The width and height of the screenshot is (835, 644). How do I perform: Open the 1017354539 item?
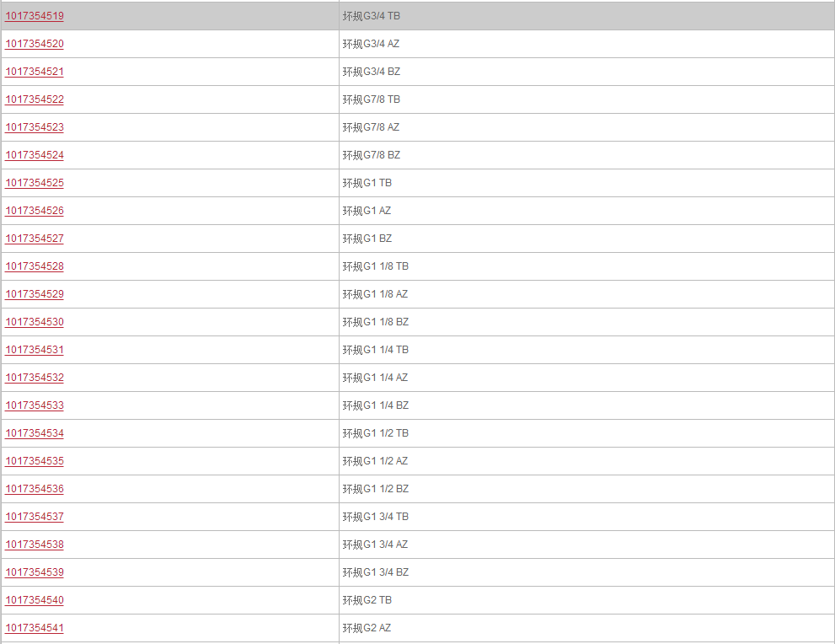(35, 572)
